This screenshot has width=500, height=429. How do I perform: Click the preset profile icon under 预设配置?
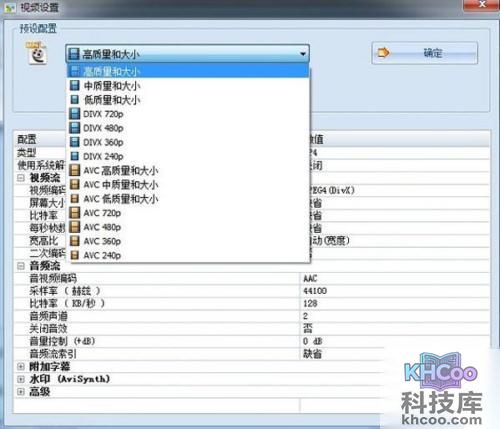pos(36,53)
